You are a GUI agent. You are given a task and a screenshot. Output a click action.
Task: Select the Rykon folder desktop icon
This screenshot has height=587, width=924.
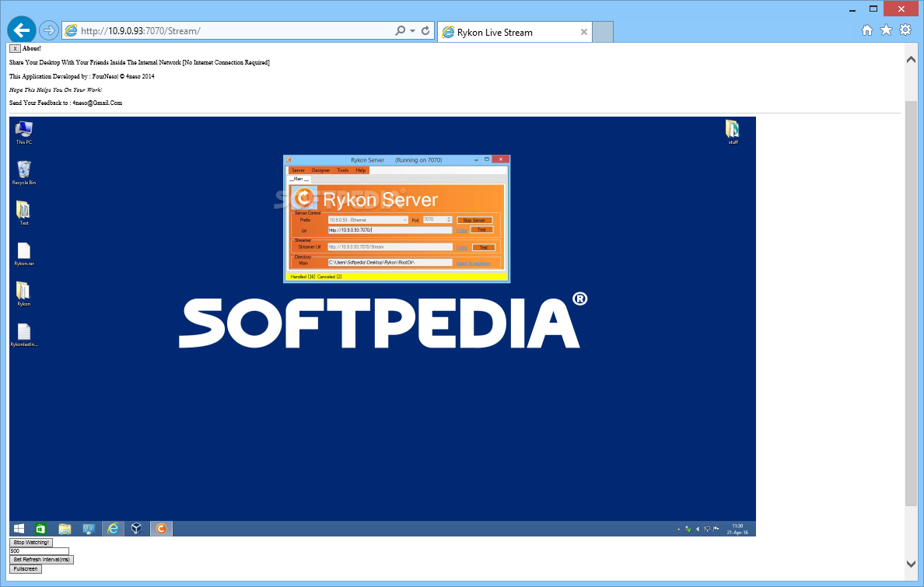pyautogui.click(x=23, y=294)
